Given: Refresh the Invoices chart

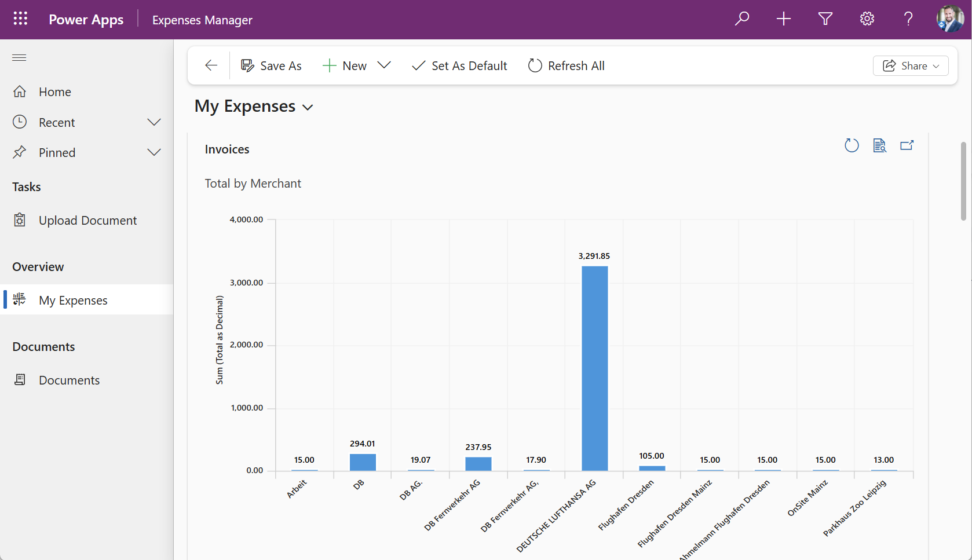Looking at the screenshot, I should click(x=852, y=145).
